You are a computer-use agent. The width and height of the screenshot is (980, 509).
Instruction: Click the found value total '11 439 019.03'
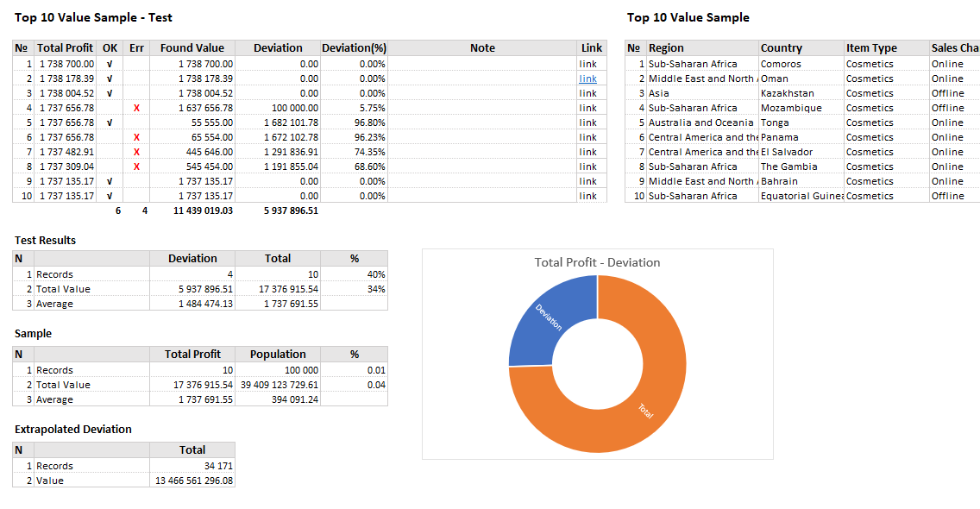203,211
